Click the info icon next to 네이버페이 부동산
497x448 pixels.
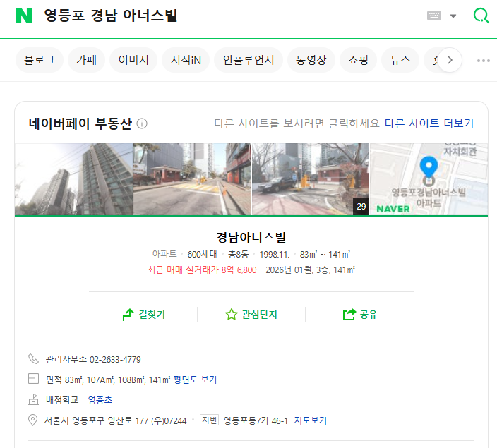pyautogui.click(x=142, y=123)
